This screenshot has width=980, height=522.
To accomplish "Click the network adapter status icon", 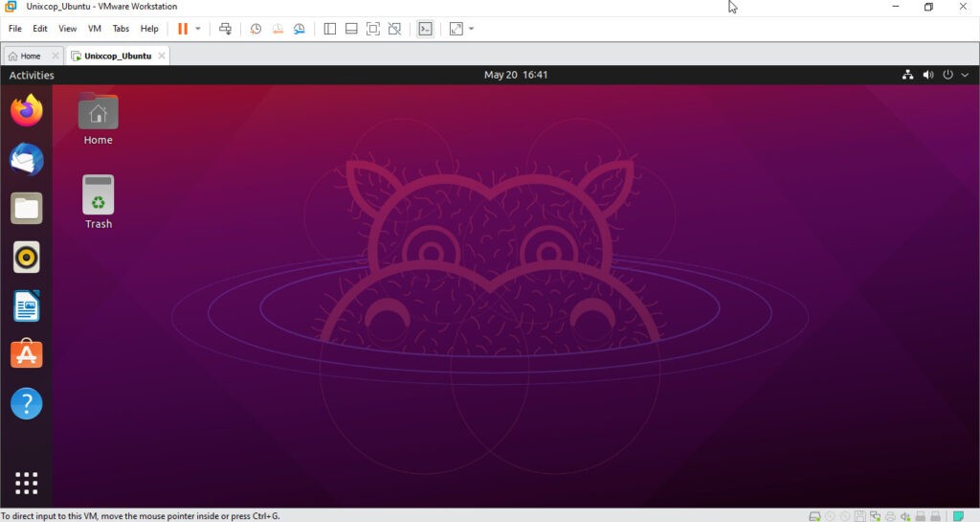I will point(875,515).
